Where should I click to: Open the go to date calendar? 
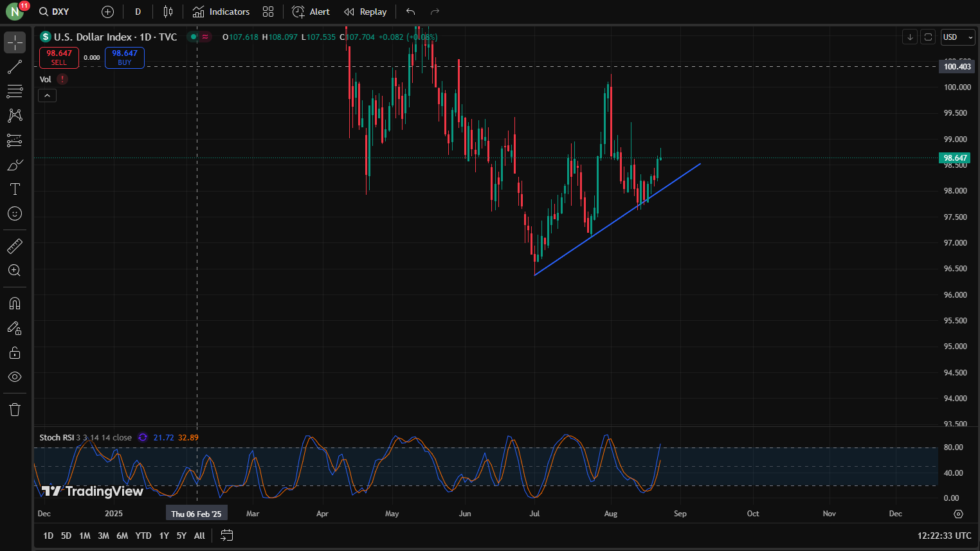(x=226, y=536)
